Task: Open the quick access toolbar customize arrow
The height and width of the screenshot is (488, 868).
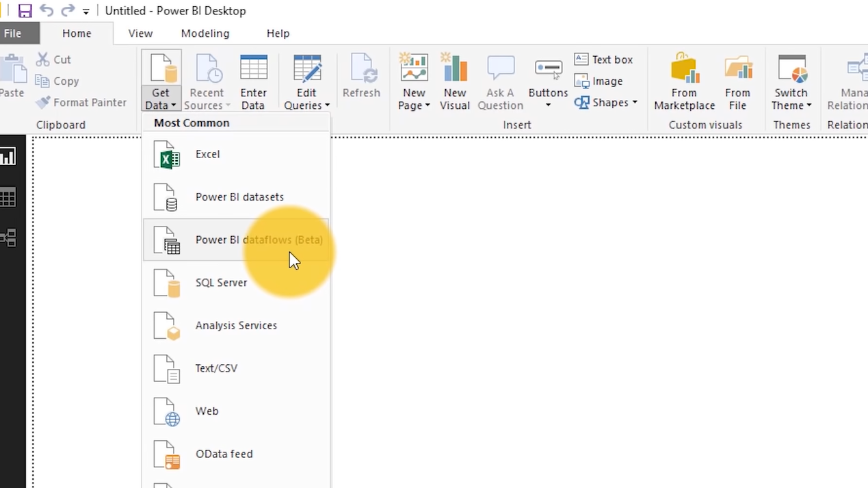Action: [86, 12]
